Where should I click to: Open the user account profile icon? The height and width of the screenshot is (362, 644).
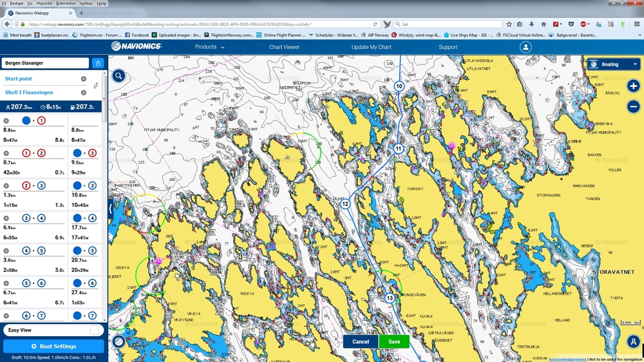point(526,47)
